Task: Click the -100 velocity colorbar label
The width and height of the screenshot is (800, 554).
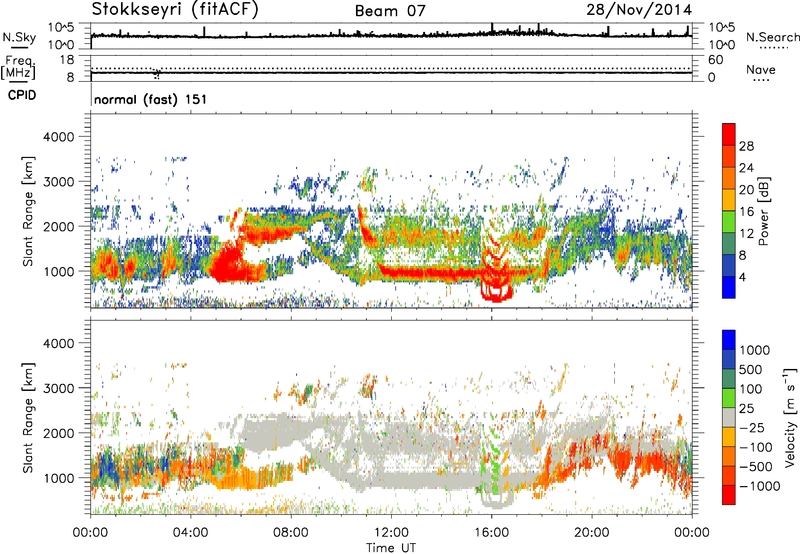Action: (x=756, y=447)
